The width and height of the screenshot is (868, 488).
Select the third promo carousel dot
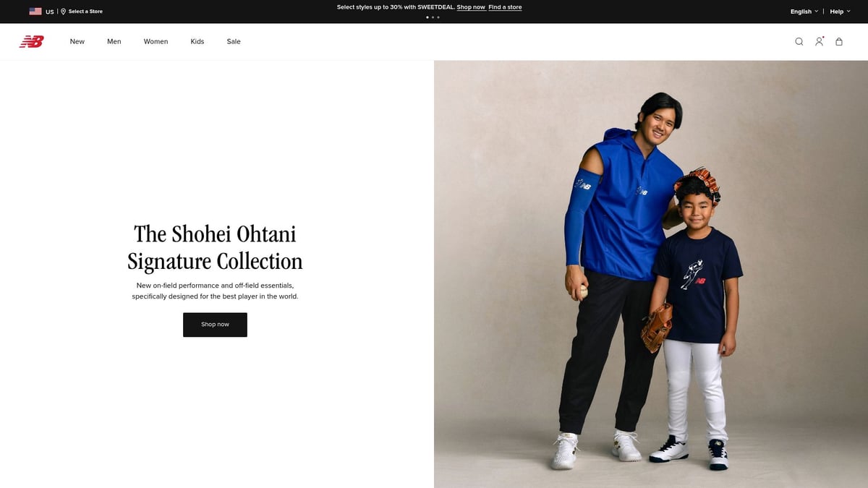(438, 17)
